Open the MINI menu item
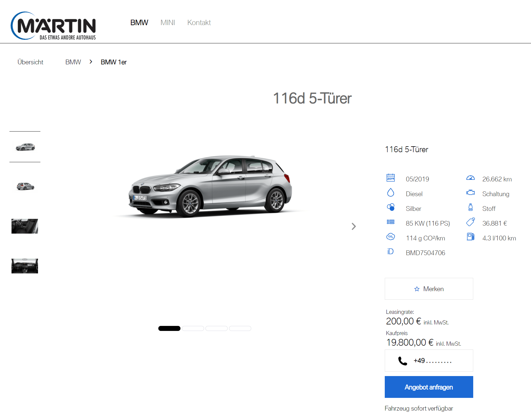 [168, 23]
